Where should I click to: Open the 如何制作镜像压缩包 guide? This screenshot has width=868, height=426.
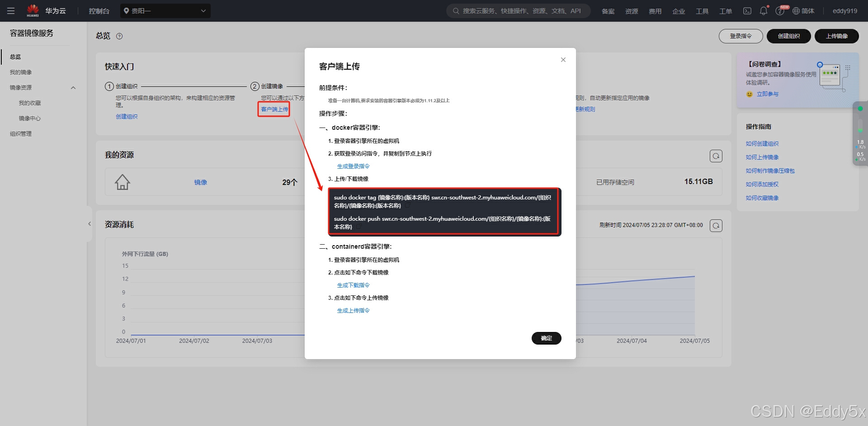(770, 171)
